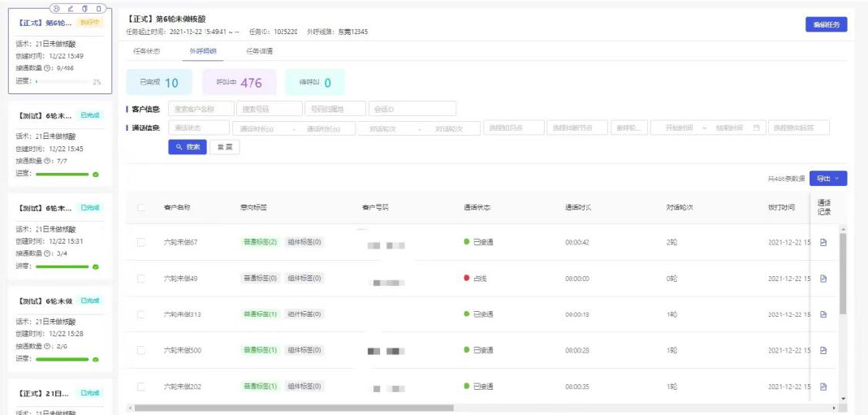Click the 编辑任务 button
Screen dimensions: 868x415
tap(826, 24)
